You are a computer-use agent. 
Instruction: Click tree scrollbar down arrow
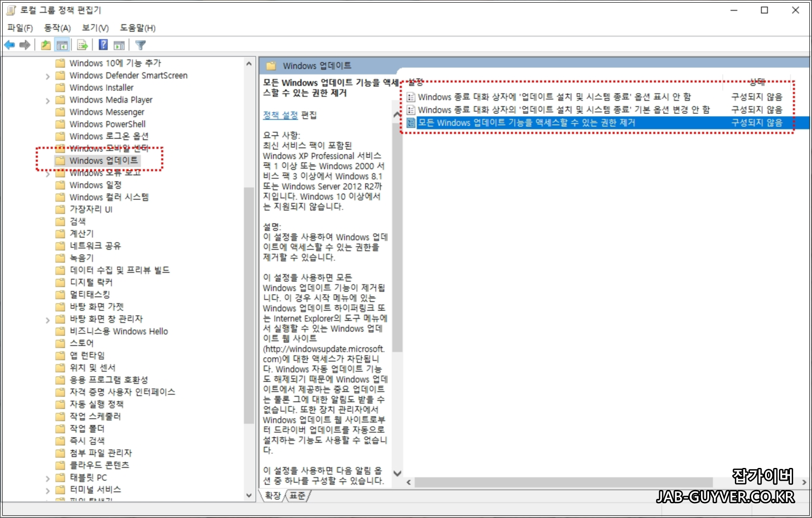coord(249,495)
